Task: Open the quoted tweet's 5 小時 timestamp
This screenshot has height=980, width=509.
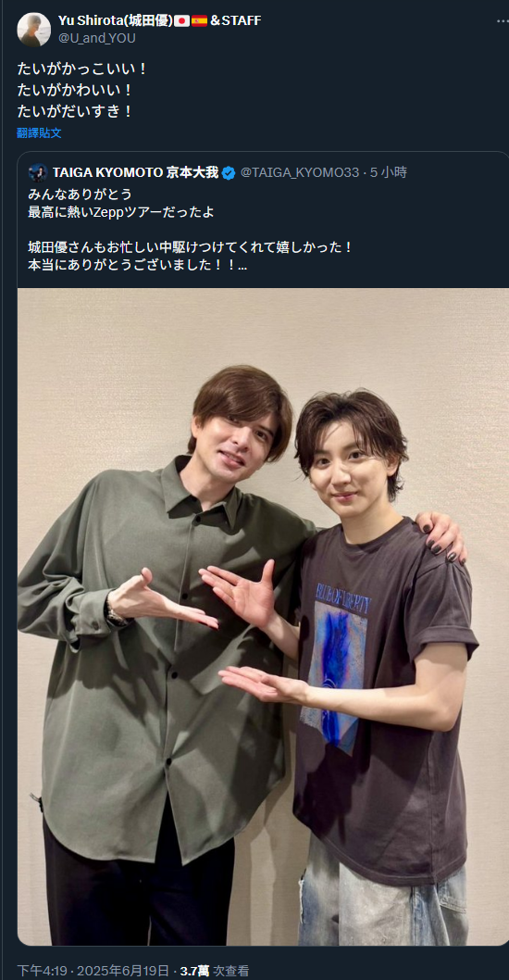Action: [x=389, y=173]
